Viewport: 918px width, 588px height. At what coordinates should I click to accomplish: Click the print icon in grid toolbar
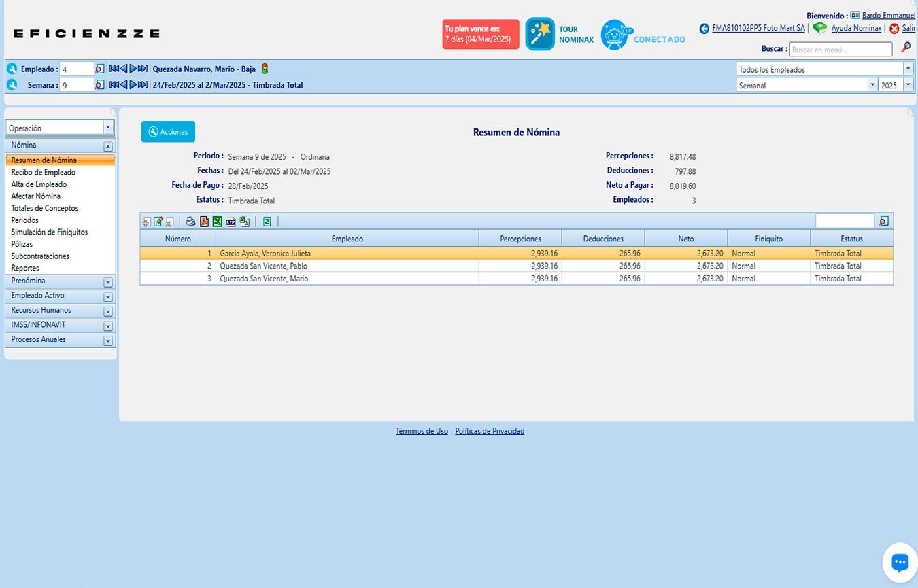191,222
